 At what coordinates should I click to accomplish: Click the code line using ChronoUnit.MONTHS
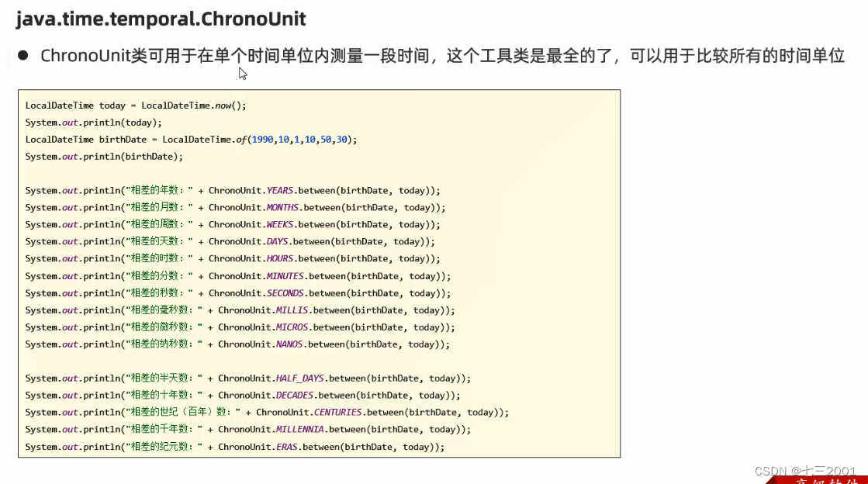[235, 208]
